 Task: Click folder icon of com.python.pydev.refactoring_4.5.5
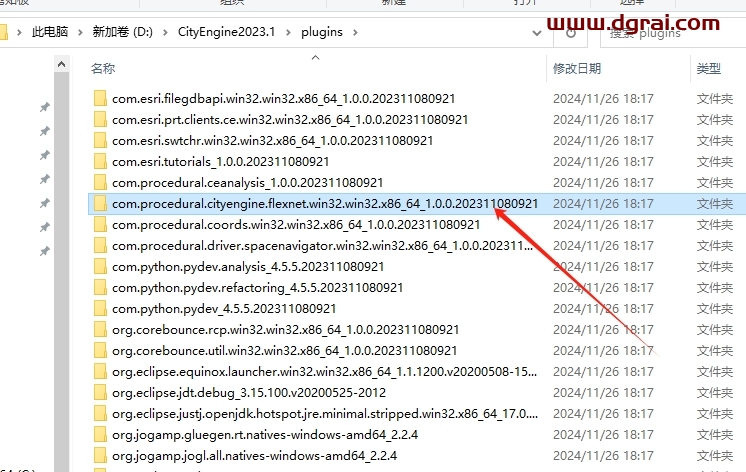100,287
